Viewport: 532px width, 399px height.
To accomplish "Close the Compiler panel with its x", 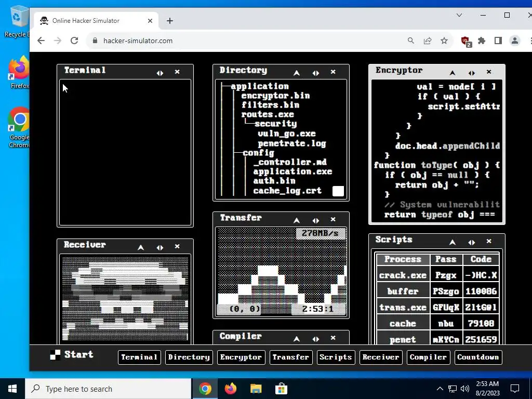I will 333,338.
